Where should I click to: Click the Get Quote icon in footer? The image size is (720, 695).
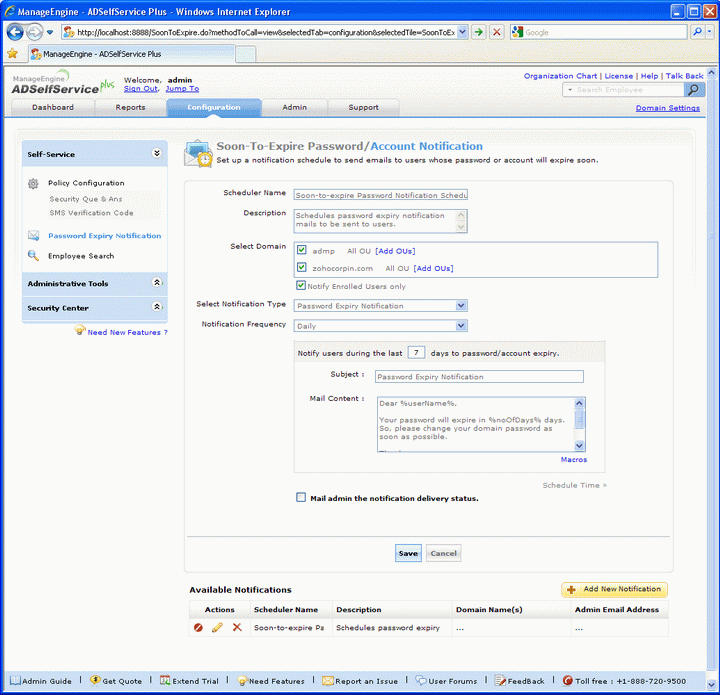(95, 680)
